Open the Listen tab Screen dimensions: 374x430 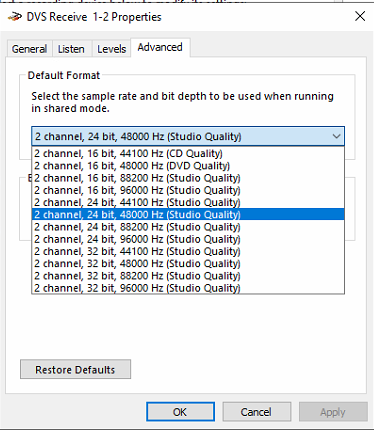71,49
